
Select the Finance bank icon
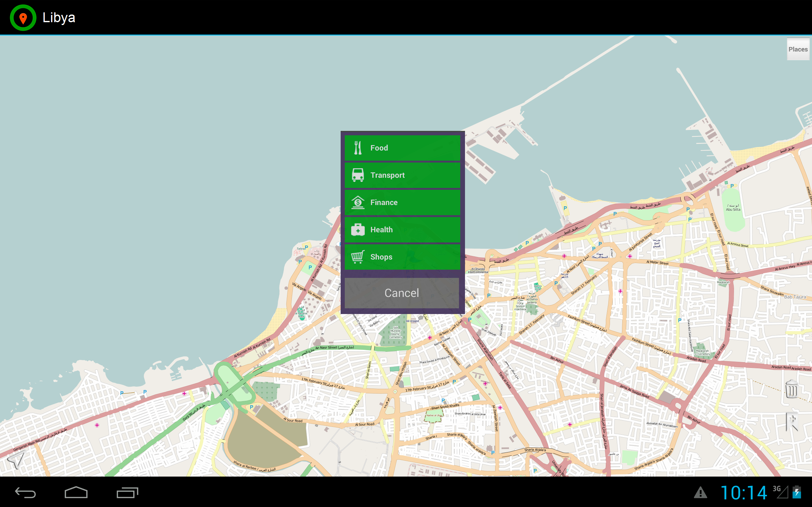pos(358,202)
